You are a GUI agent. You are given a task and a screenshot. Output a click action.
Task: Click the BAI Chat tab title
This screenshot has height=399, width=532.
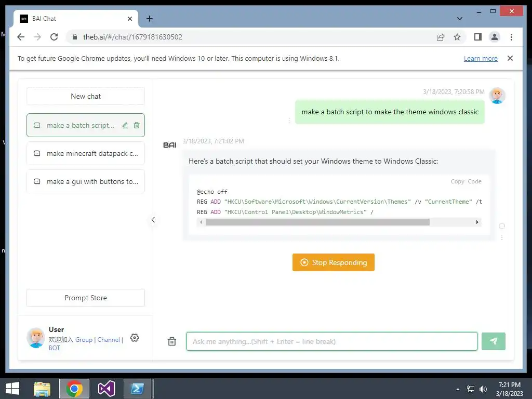tap(44, 19)
